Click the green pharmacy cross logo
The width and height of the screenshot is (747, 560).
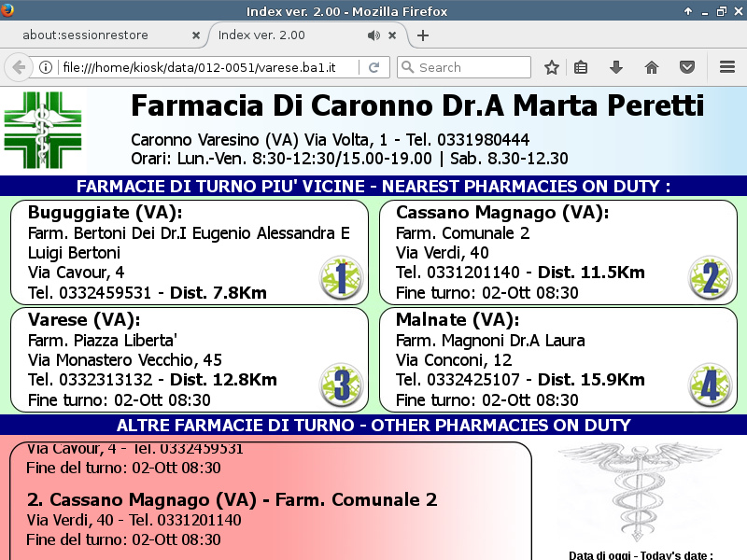(x=43, y=130)
